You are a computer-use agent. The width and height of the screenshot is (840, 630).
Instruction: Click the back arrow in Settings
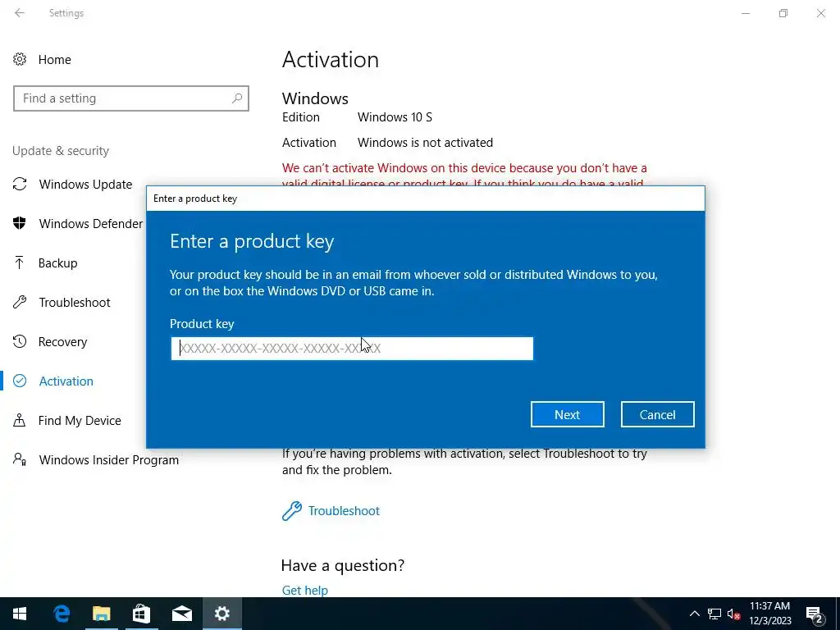pos(20,13)
